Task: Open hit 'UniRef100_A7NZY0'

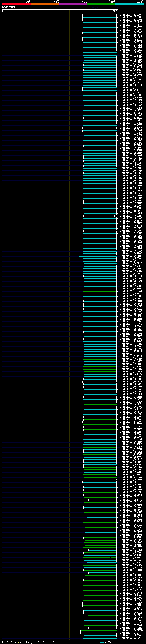Action: [x=131, y=25]
